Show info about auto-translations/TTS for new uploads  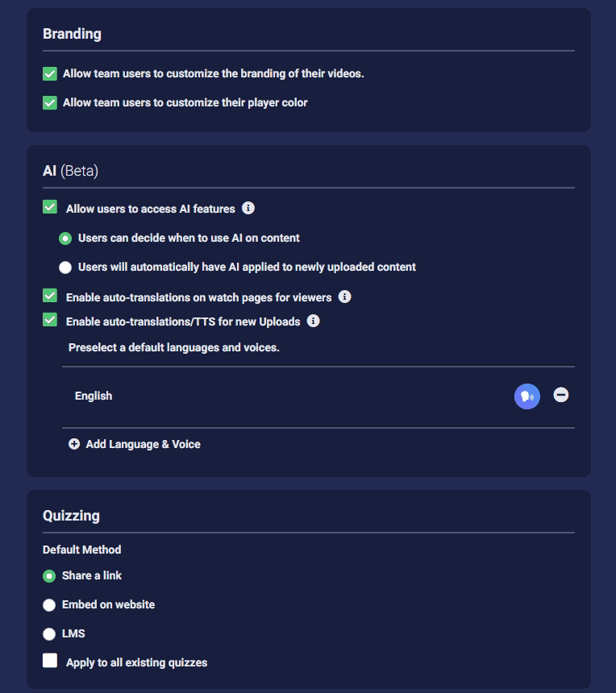[313, 321]
